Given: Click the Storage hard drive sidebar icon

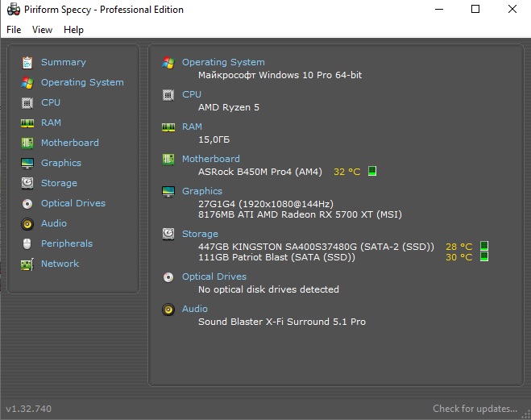Looking at the screenshot, I should 27,183.
